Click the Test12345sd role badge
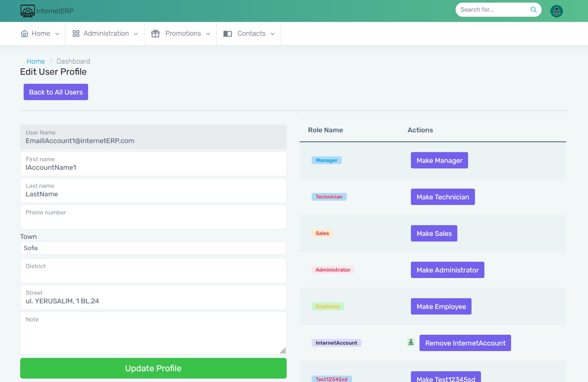This screenshot has height=382, width=588. (x=332, y=379)
